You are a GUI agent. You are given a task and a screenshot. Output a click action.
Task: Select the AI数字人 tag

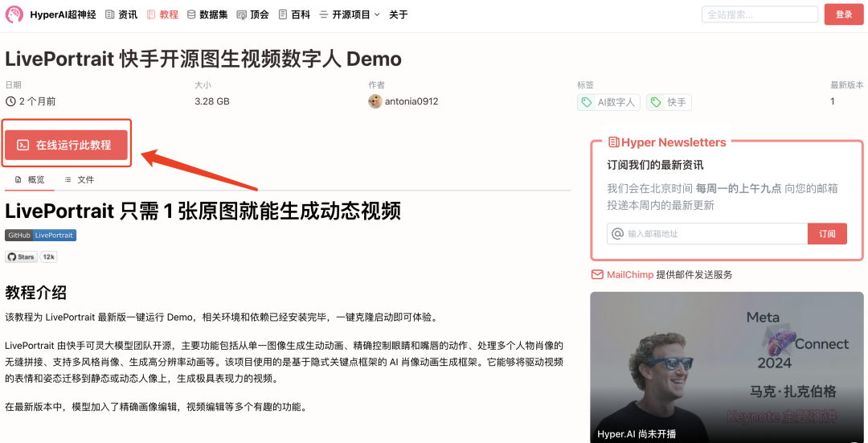click(x=609, y=102)
